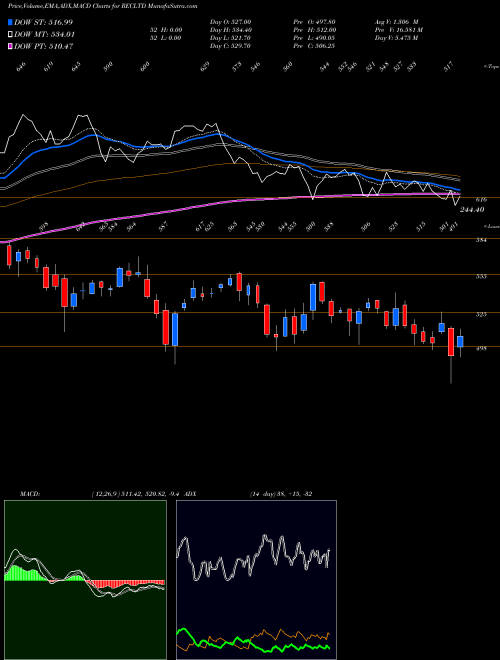Click the 555 price axis label
Image resolution: width=500 pixels, height=660 pixels.
click(x=481, y=276)
